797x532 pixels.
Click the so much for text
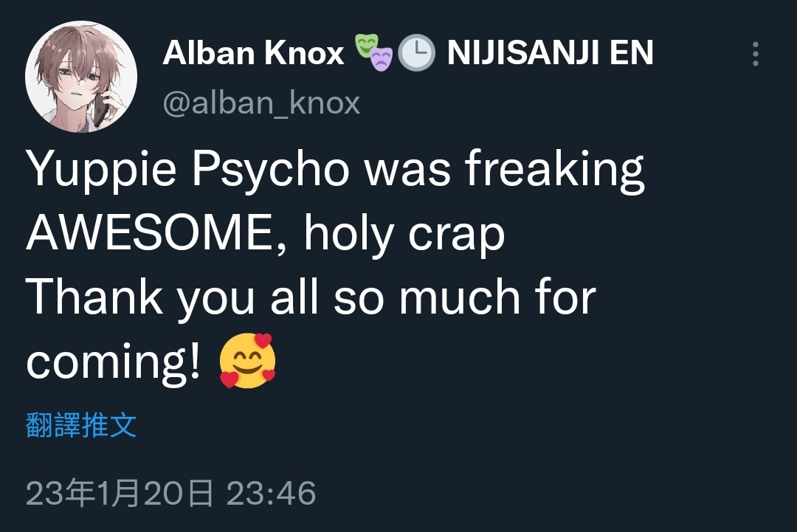pyautogui.click(x=464, y=298)
